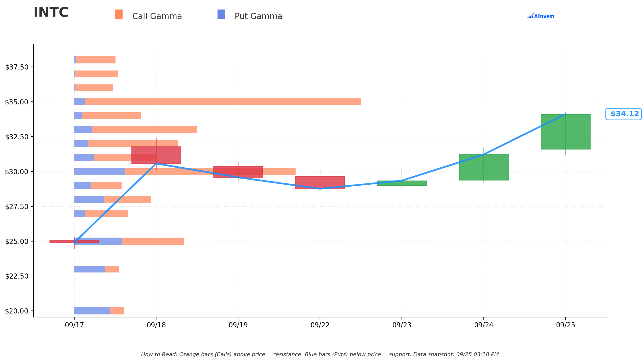Click the 09/22 date label
Screen dimensions: 644x362
pos(320,325)
